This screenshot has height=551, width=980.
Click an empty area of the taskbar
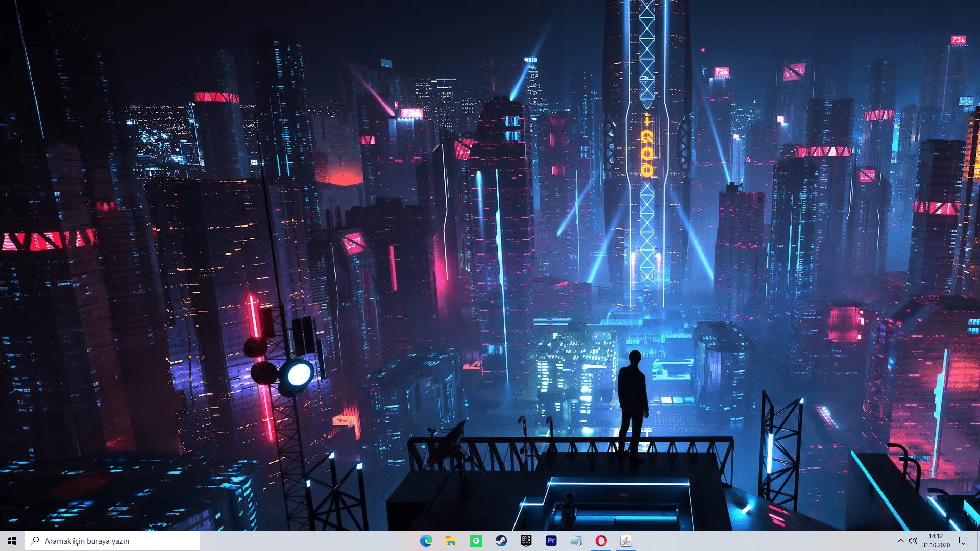(306, 541)
